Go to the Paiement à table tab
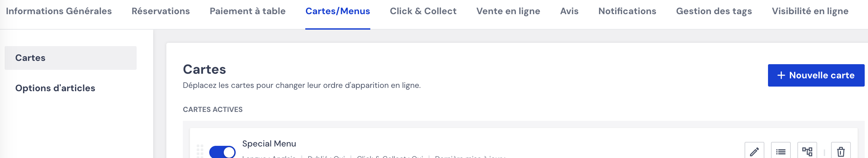Viewport: 868px width, 158px height. pyautogui.click(x=247, y=11)
